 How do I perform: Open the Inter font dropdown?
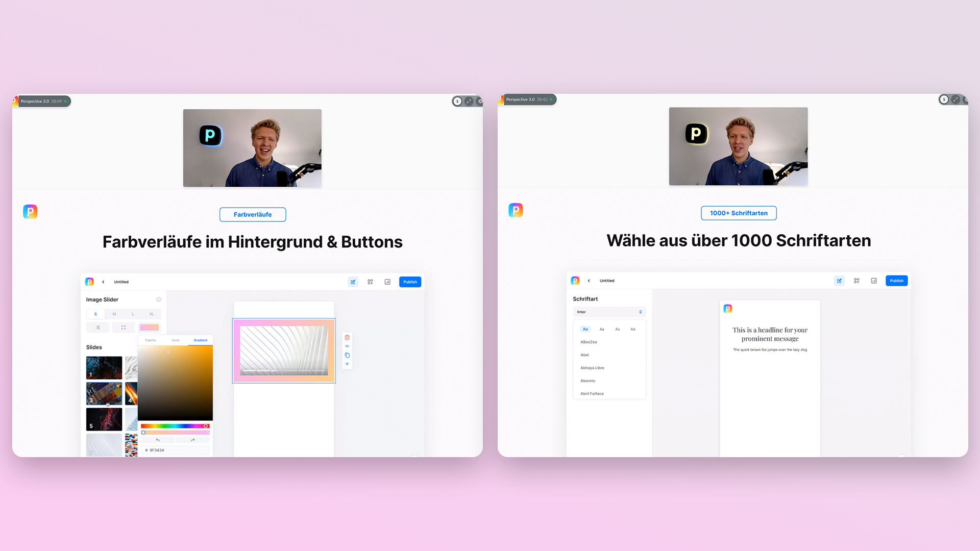click(609, 312)
